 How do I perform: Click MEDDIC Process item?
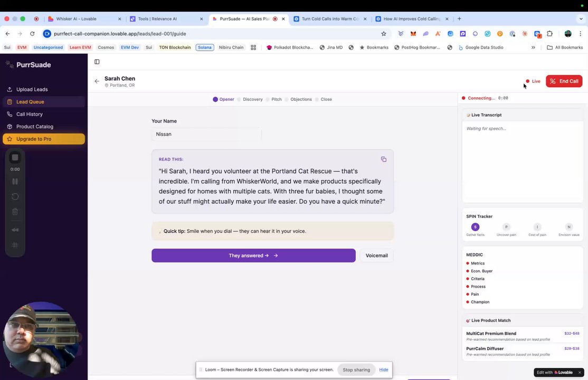pyautogui.click(x=476, y=287)
